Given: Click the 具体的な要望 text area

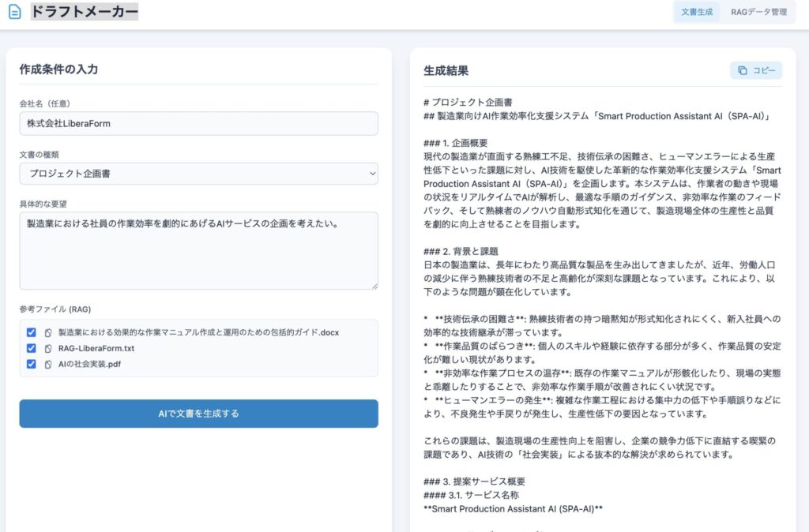Looking at the screenshot, I should click(x=198, y=250).
